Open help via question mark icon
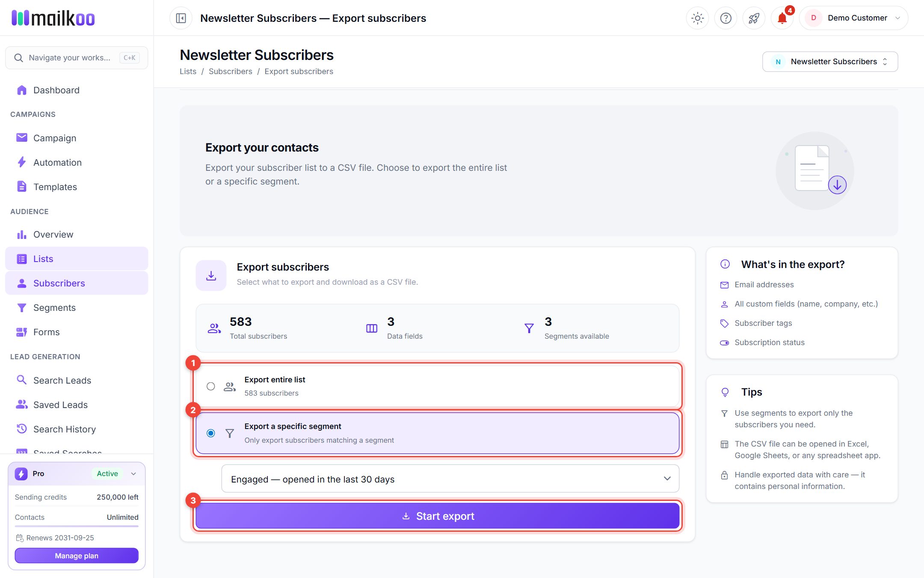This screenshot has height=578, width=924. pyautogui.click(x=726, y=18)
